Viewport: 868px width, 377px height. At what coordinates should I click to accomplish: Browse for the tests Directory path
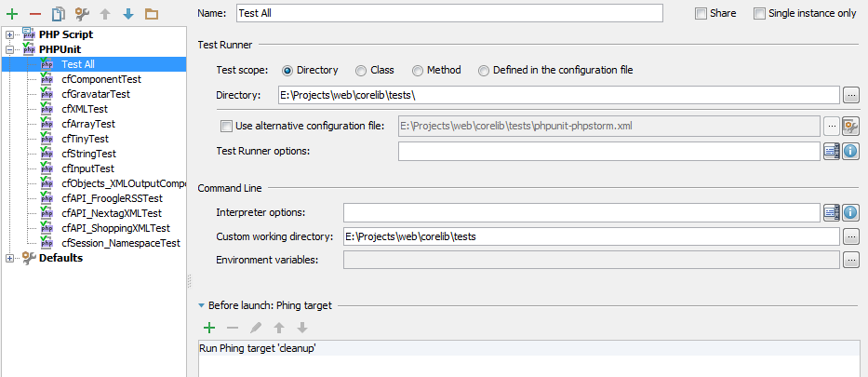point(851,95)
